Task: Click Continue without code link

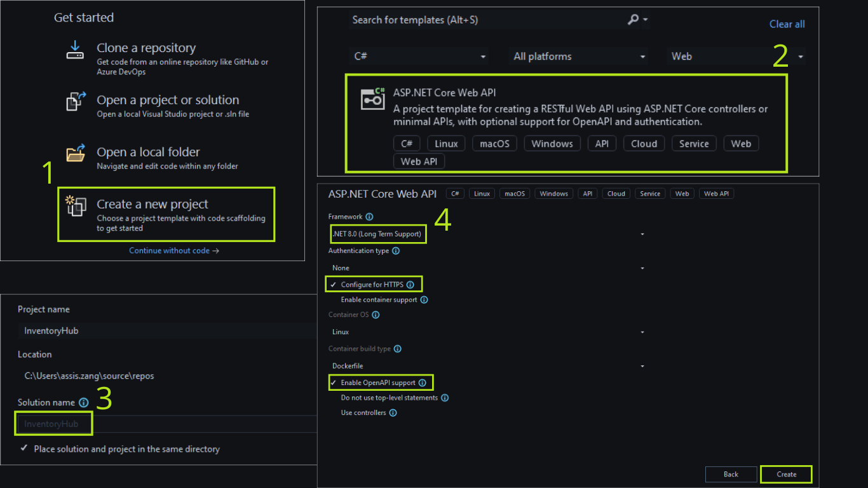Action: (x=174, y=250)
